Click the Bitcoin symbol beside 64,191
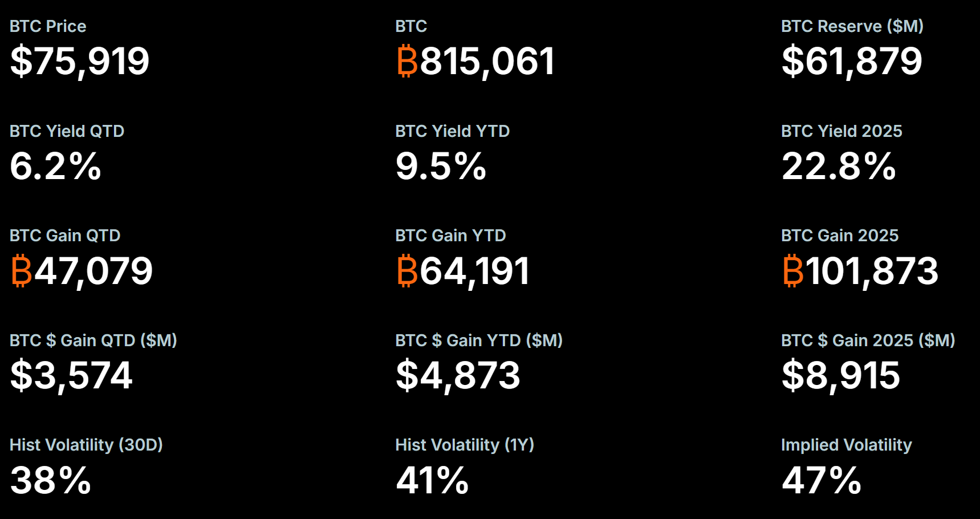This screenshot has height=519, width=980. click(x=407, y=271)
